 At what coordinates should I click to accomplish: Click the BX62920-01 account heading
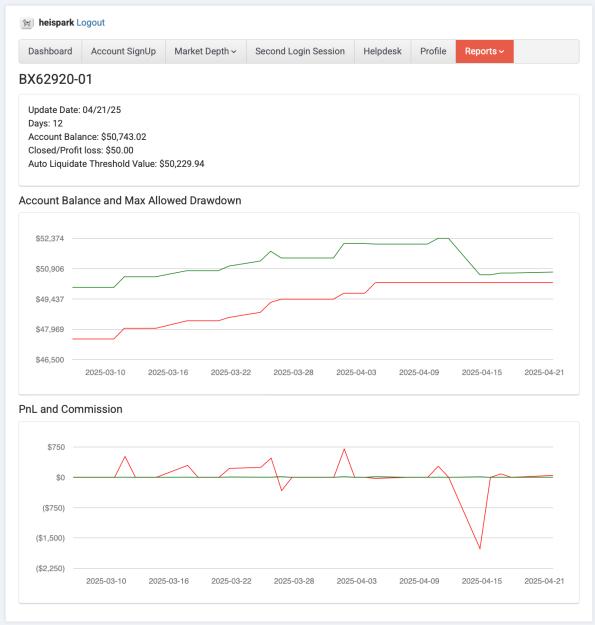[x=55, y=79]
